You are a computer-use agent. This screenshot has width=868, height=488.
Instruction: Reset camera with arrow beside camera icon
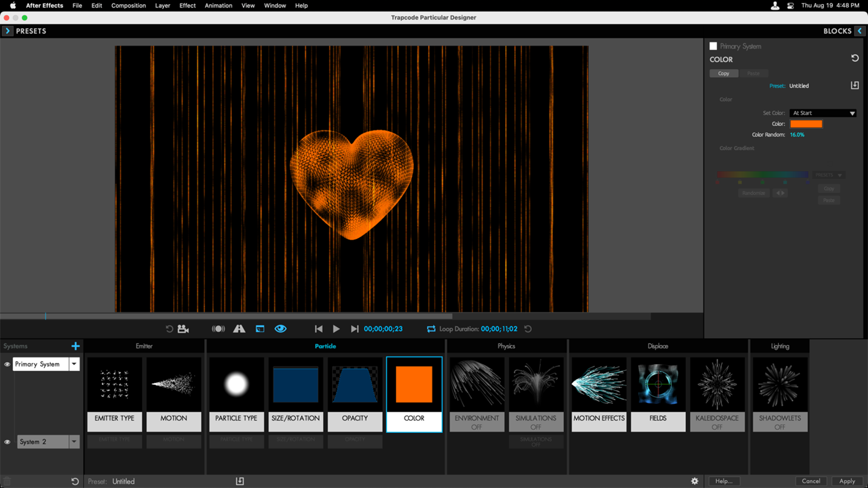click(x=169, y=329)
